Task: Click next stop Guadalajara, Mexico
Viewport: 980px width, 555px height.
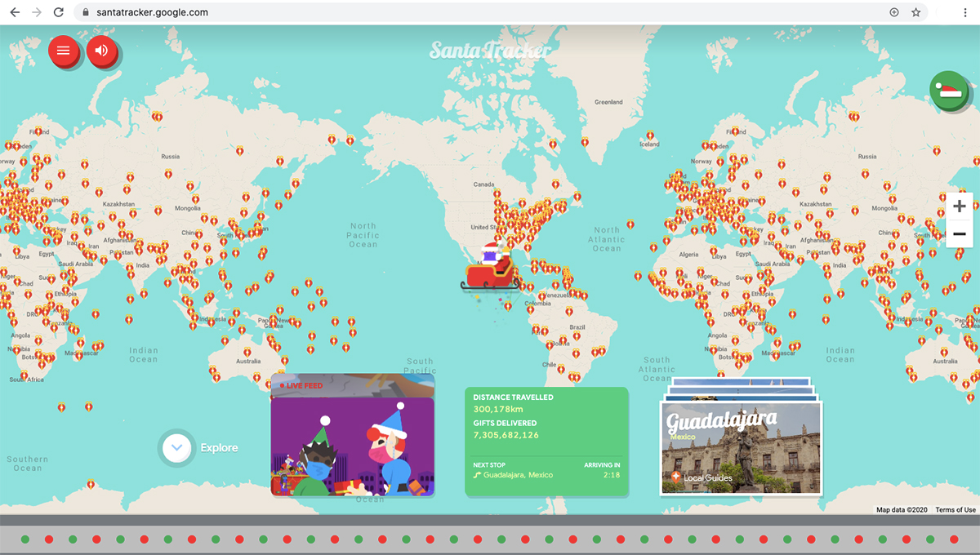Action: pos(513,475)
